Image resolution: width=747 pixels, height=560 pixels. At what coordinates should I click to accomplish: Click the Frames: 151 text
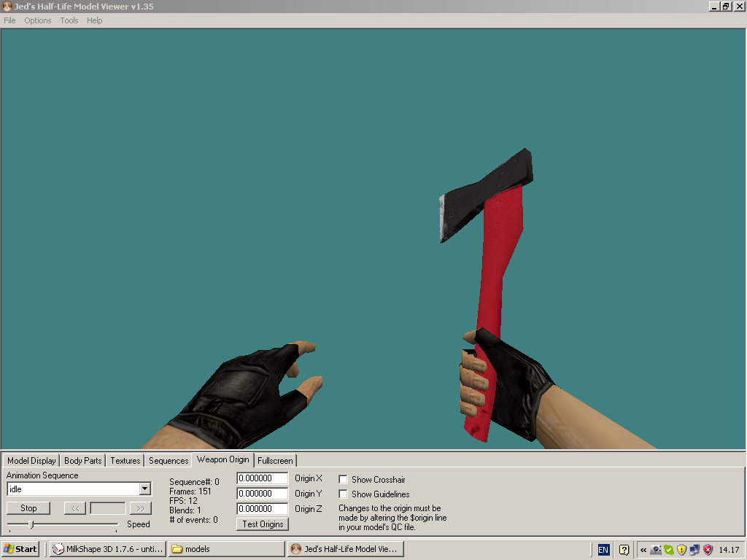[x=190, y=491]
